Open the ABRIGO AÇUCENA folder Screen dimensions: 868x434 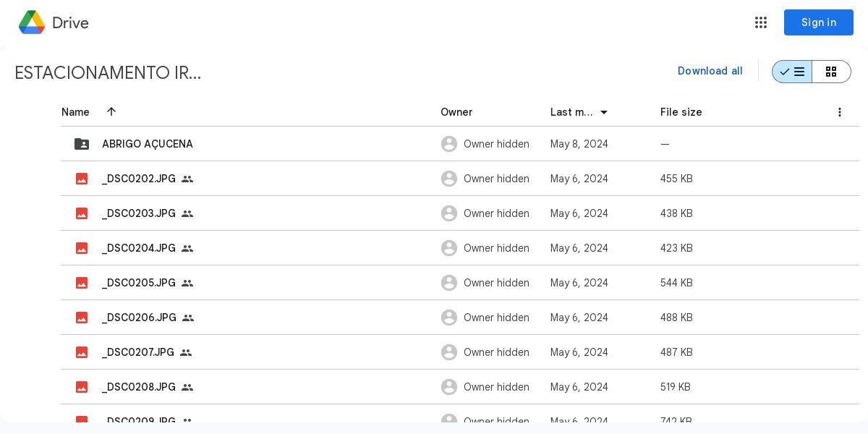pyautogui.click(x=148, y=144)
